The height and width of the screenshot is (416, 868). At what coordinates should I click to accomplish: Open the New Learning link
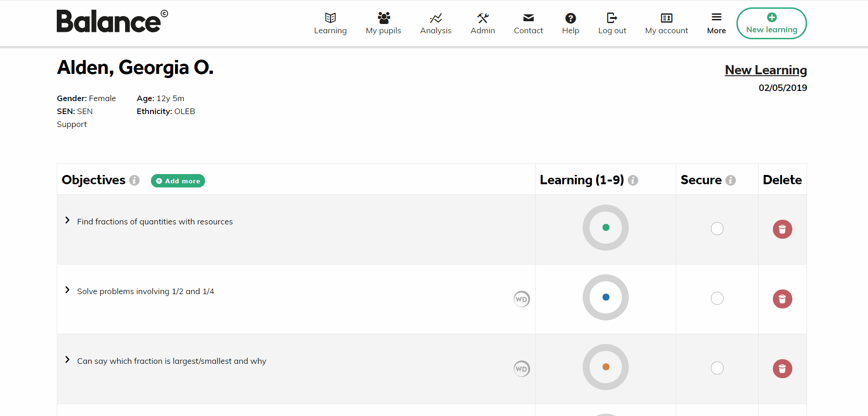pos(765,70)
